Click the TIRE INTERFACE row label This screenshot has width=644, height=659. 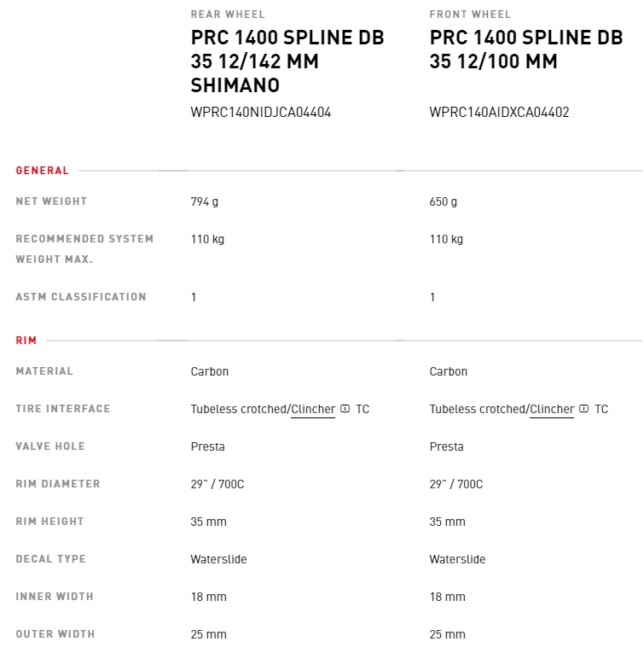(63, 409)
